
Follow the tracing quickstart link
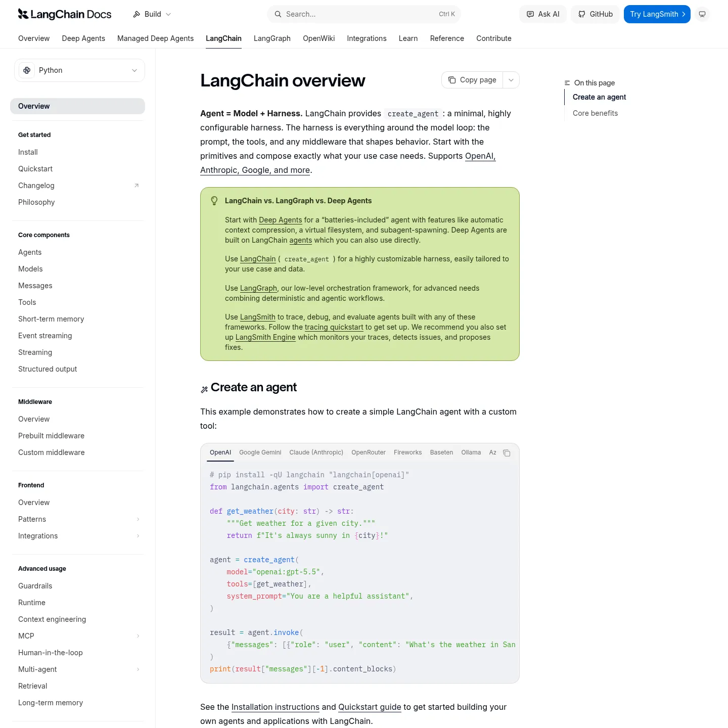334,327
